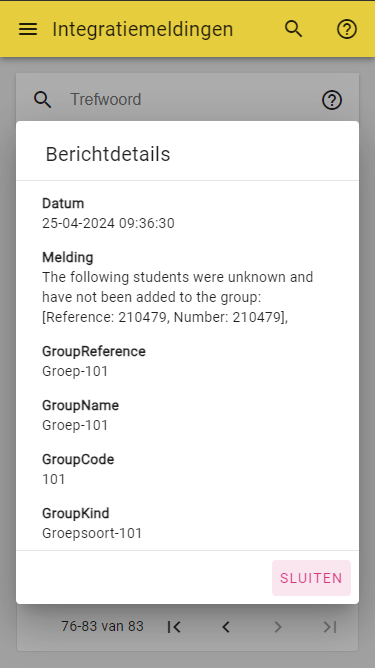Click the 76-83 van 83 pagination text

tap(102, 626)
